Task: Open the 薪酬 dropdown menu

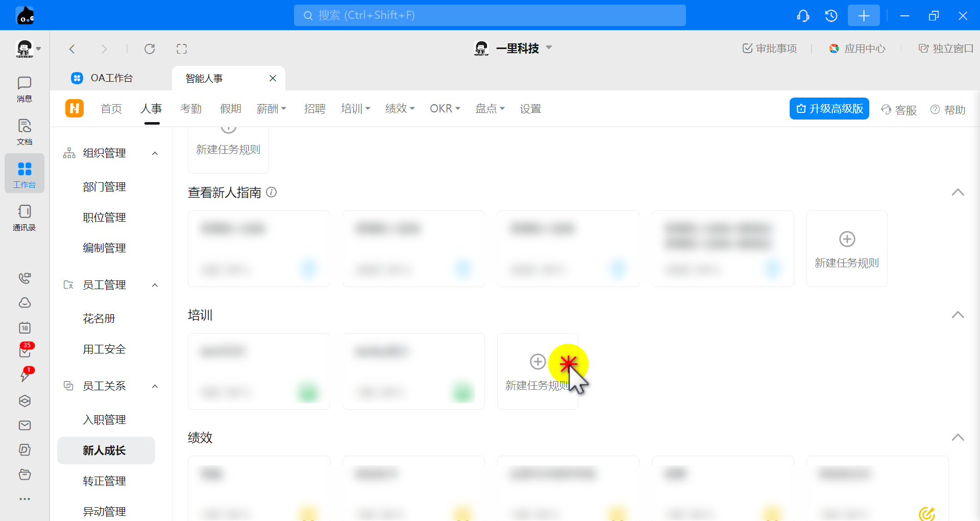Action: coord(271,109)
